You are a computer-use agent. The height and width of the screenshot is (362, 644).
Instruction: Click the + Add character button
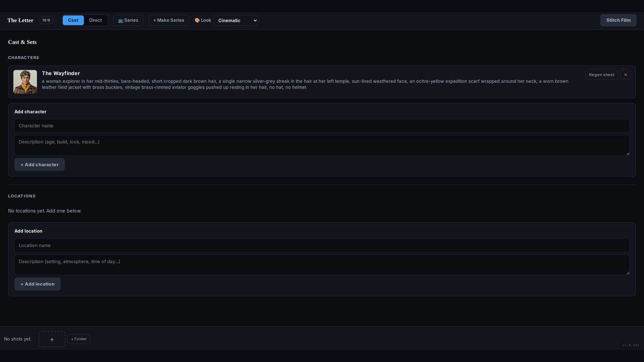pyautogui.click(x=39, y=165)
